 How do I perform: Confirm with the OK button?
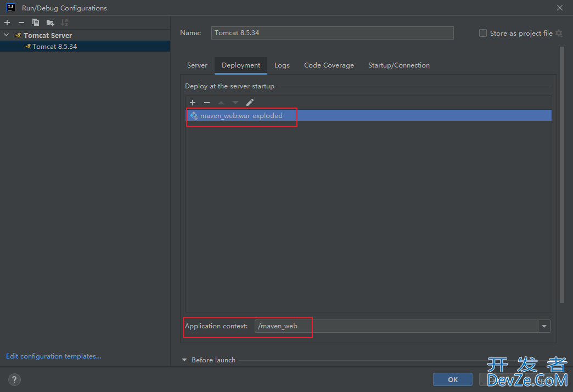452,379
